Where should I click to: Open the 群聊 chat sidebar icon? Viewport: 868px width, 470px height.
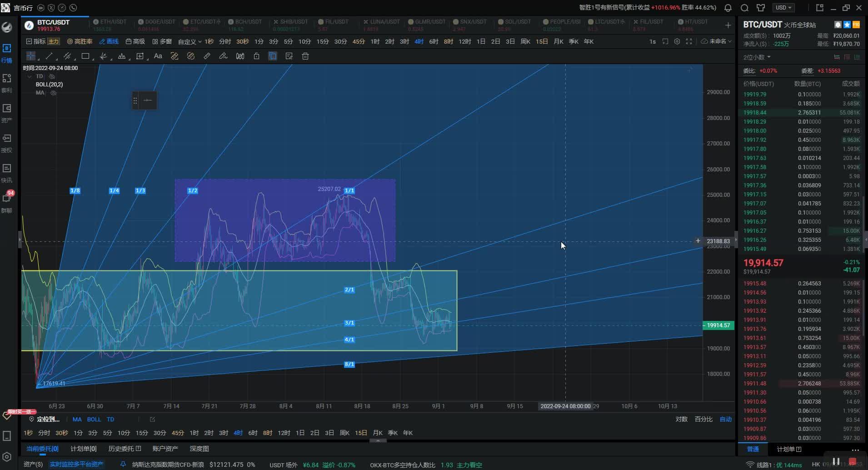[7, 203]
